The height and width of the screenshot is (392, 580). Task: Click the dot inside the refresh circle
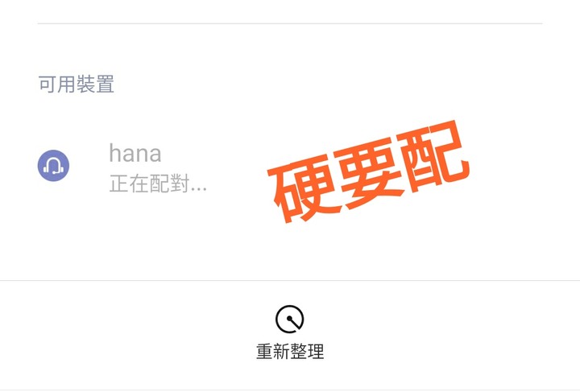289,318
